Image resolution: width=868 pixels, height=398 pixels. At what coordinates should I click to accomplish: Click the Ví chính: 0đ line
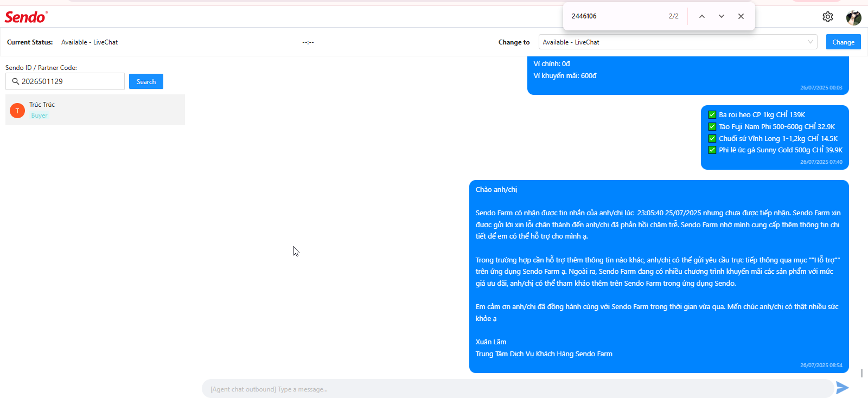pyautogui.click(x=552, y=64)
